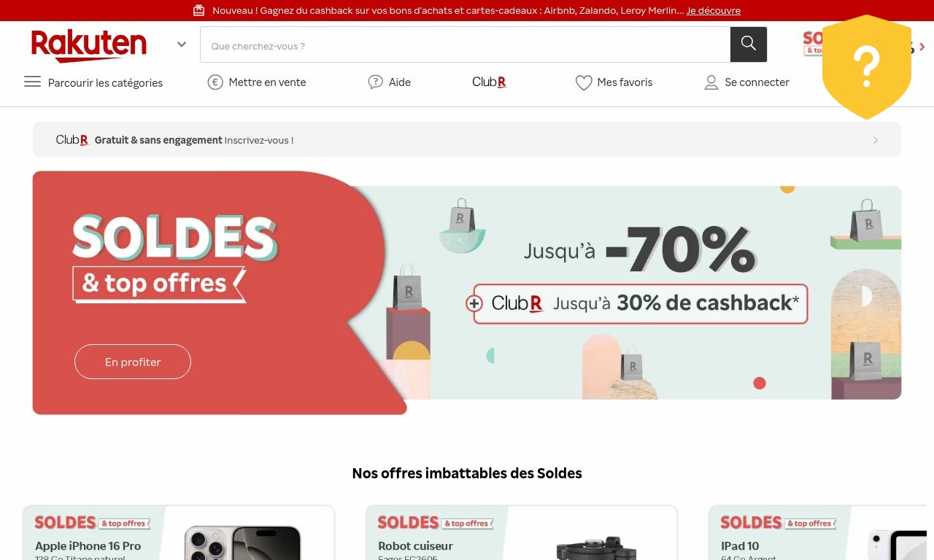Focus the Que cherchez-vous search field

(466, 44)
